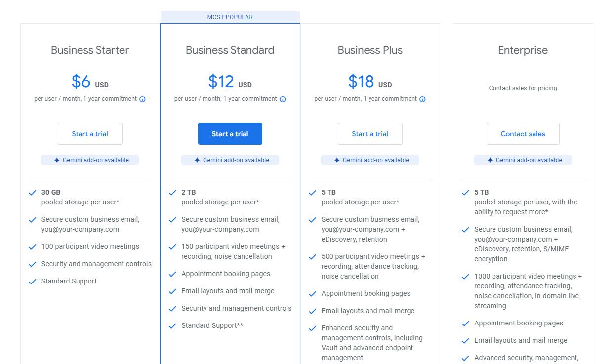Start a trial for Business Standard
Screen dimensions: 616x364
tap(230, 134)
